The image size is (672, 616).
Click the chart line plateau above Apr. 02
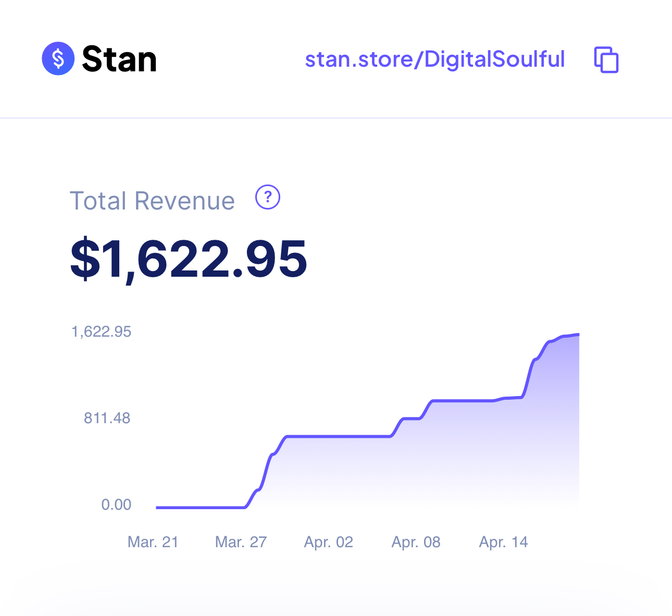tap(333, 436)
